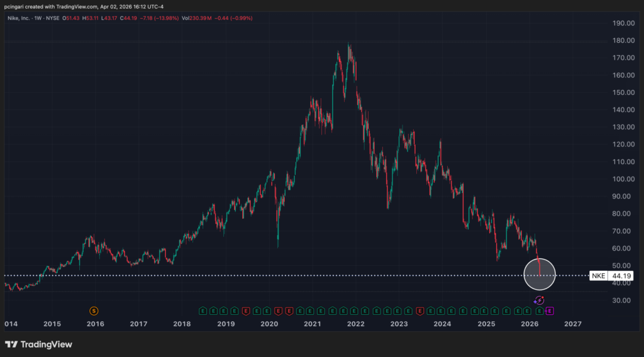644x357 pixels.
Task: Click the purple lightning news flash icon
Action: pyautogui.click(x=539, y=301)
